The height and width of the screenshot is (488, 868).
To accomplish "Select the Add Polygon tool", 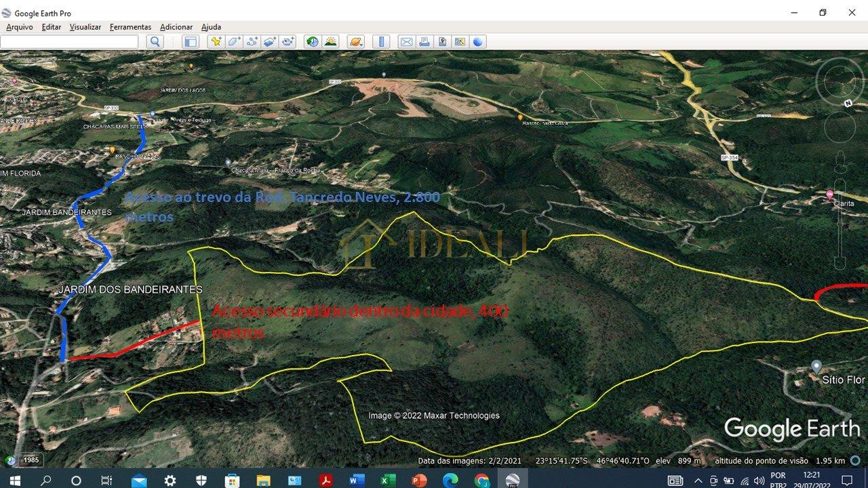I will pos(234,41).
